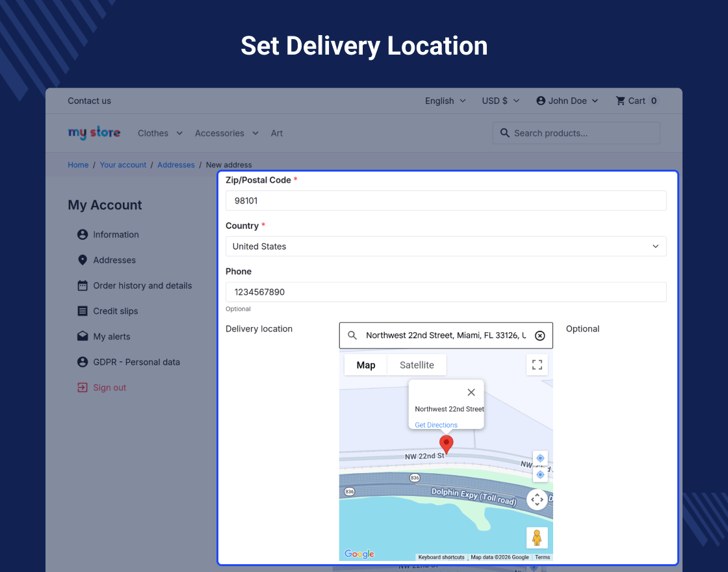This screenshot has height=572, width=728.
Task: Go to Your account breadcrumb
Action: (x=123, y=165)
